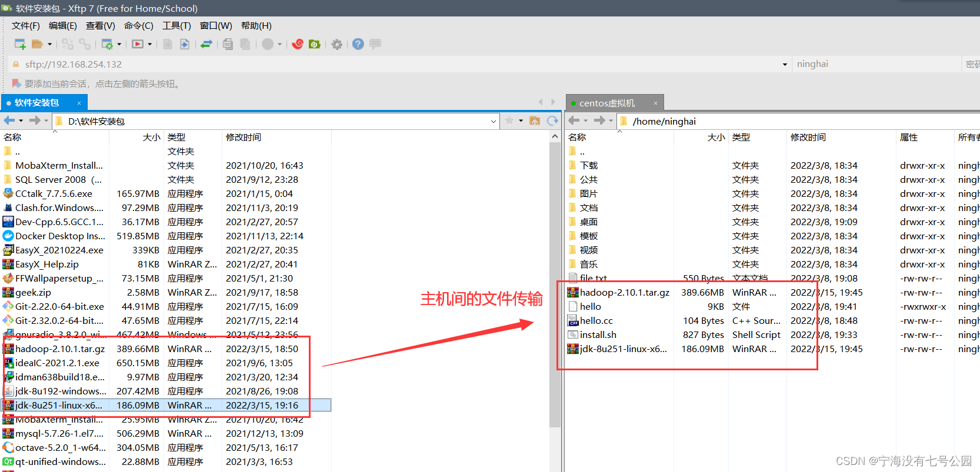The height and width of the screenshot is (472, 980).
Task: Click the ninghai username field
Action: coord(876,64)
